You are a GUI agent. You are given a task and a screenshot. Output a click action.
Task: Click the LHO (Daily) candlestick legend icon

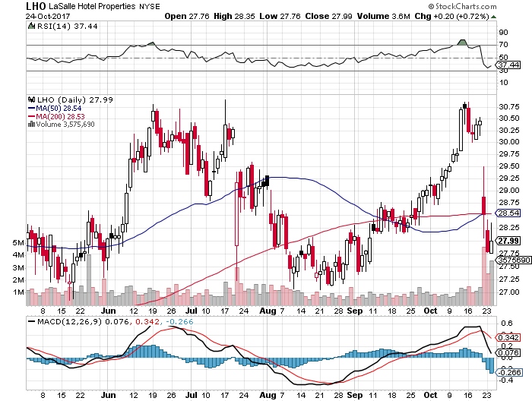(x=31, y=99)
